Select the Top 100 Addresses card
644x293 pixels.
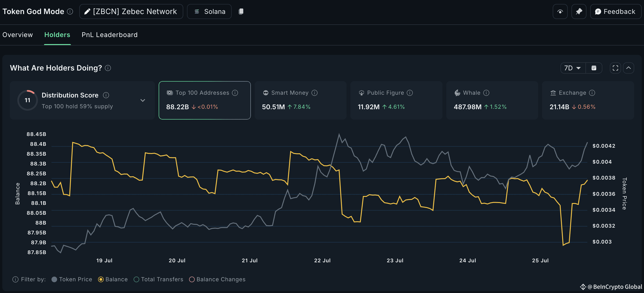(205, 100)
